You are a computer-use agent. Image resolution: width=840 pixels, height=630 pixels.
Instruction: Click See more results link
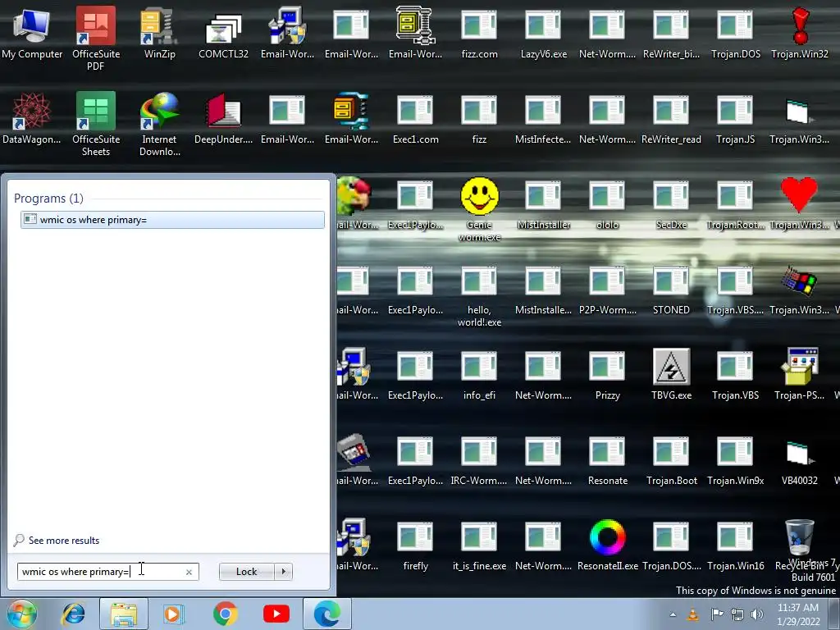pyautogui.click(x=64, y=541)
